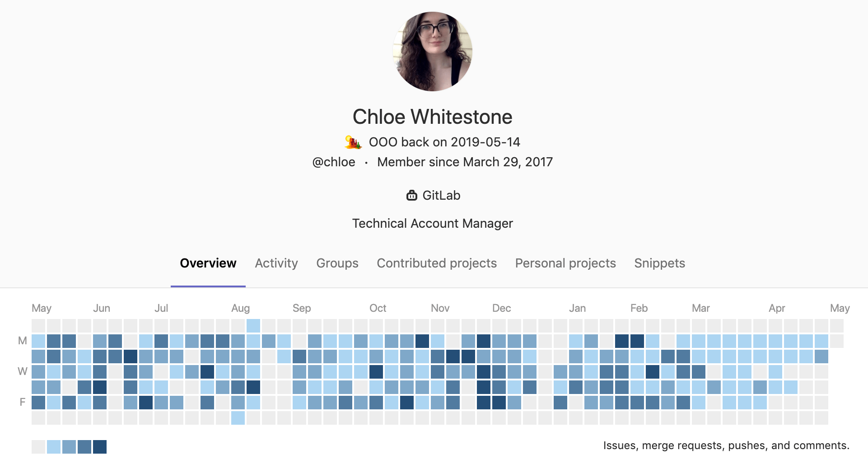Open the Snippets tab

pyautogui.click(x=659, y=263)
